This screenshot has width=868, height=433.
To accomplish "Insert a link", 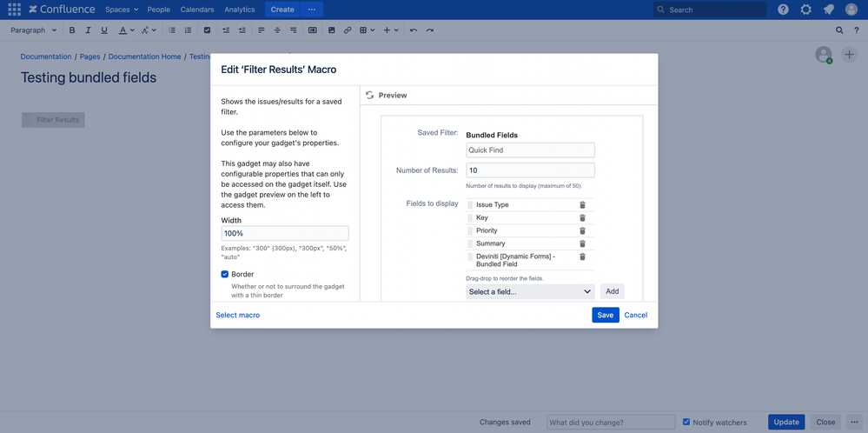I will coord(348,30).
